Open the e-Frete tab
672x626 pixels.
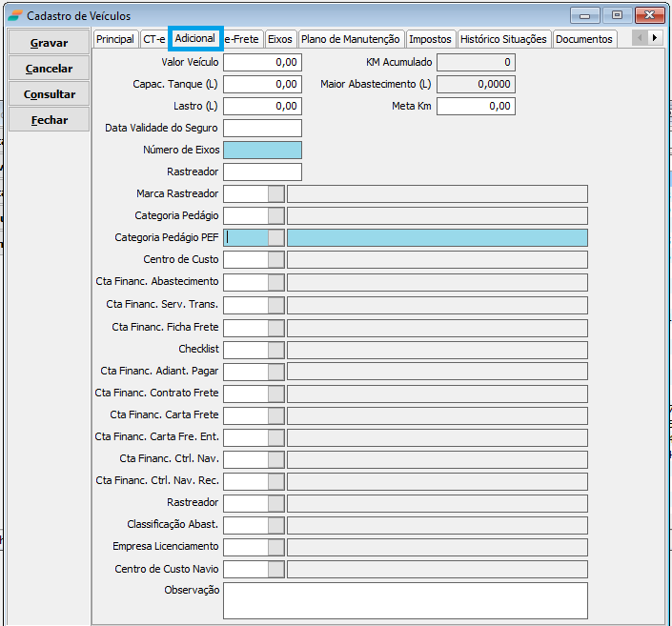[x=242, y=39]
